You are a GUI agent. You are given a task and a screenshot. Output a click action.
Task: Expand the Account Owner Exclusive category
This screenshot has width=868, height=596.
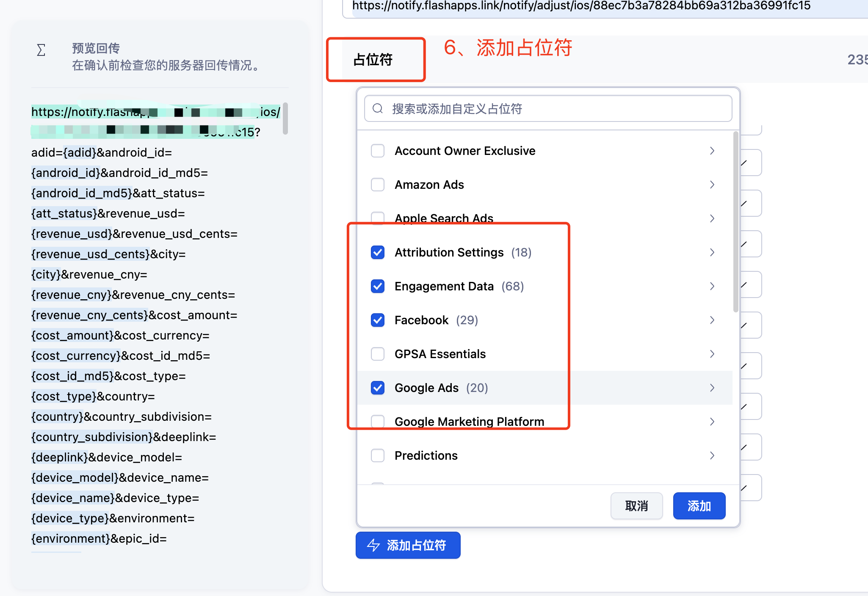click(x=712, y=151)
